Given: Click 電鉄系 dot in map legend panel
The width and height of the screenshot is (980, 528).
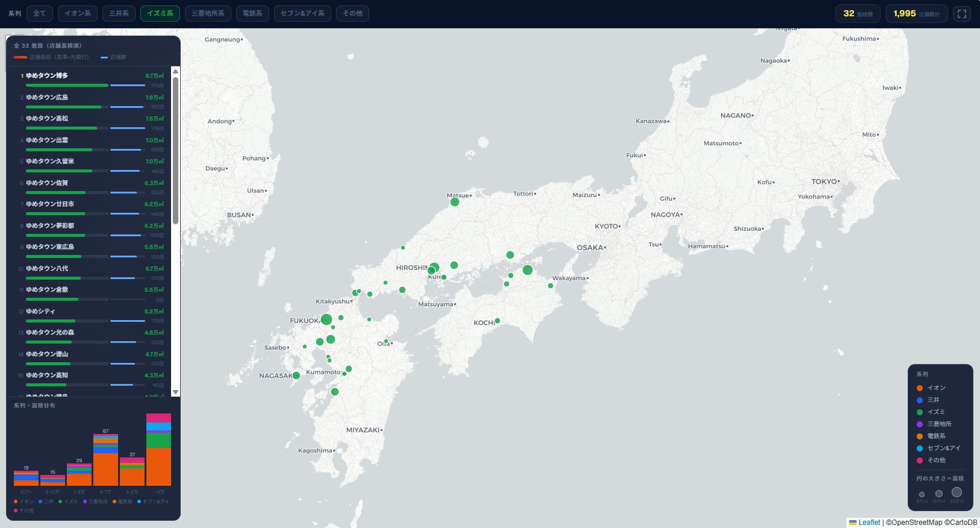Looking at the screenshot, I should tap(920, 436).
